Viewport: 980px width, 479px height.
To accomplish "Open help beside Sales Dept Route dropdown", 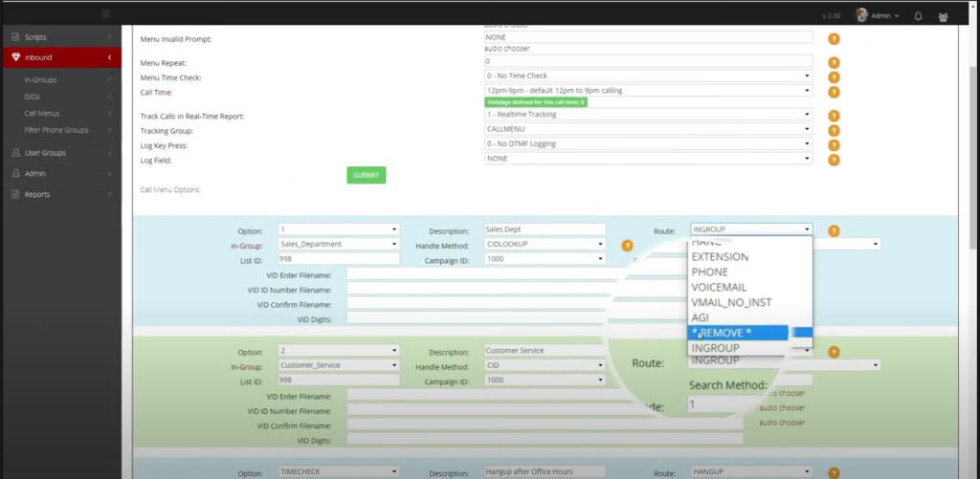I will (834, 231).
